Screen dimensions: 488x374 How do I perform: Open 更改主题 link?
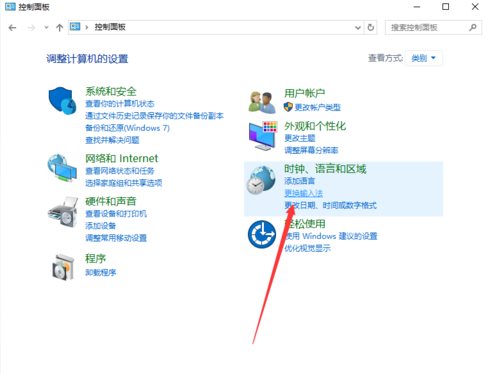pos(300,138)
